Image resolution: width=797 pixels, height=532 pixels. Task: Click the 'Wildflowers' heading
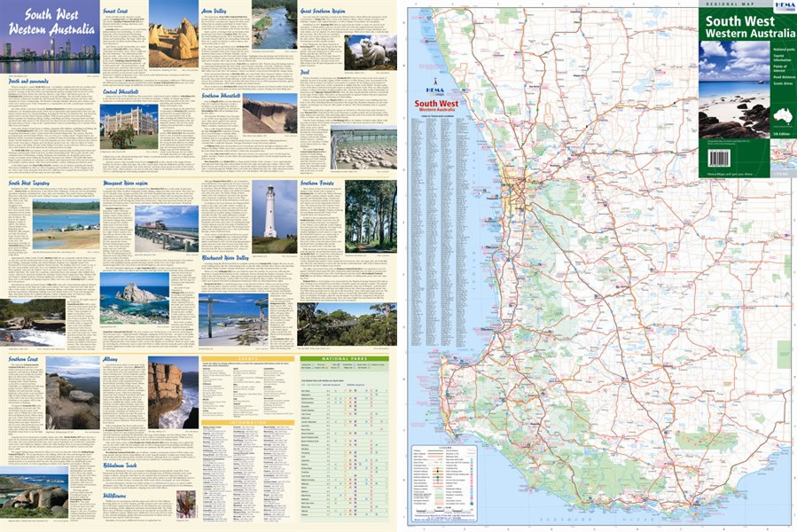point(115,496)
